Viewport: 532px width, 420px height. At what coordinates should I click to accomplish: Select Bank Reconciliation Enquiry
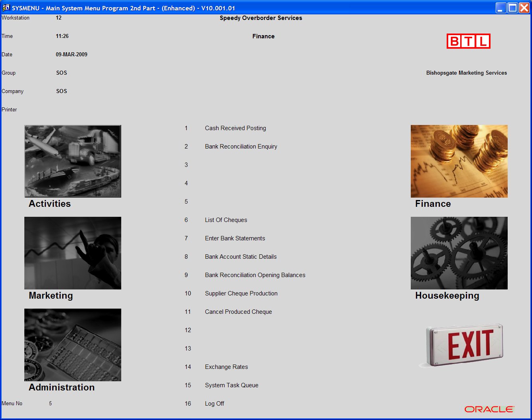pyautogui.click(x=241, y=147)
